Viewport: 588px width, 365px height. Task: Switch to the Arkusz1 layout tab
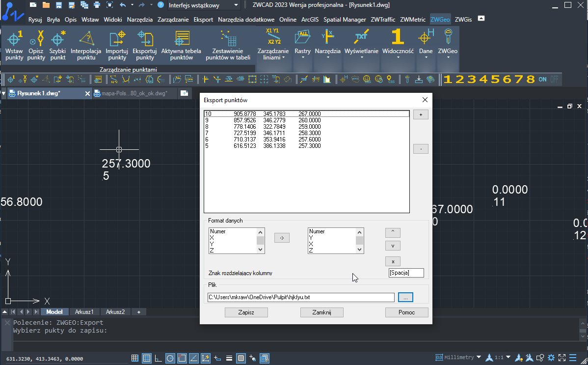84,311
